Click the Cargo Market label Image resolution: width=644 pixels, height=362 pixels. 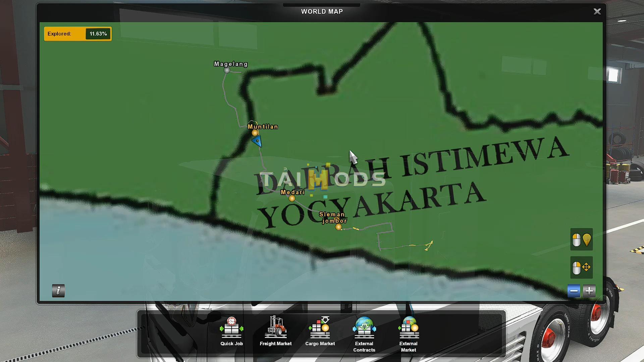pyautogui.click(x=320, y=344)
